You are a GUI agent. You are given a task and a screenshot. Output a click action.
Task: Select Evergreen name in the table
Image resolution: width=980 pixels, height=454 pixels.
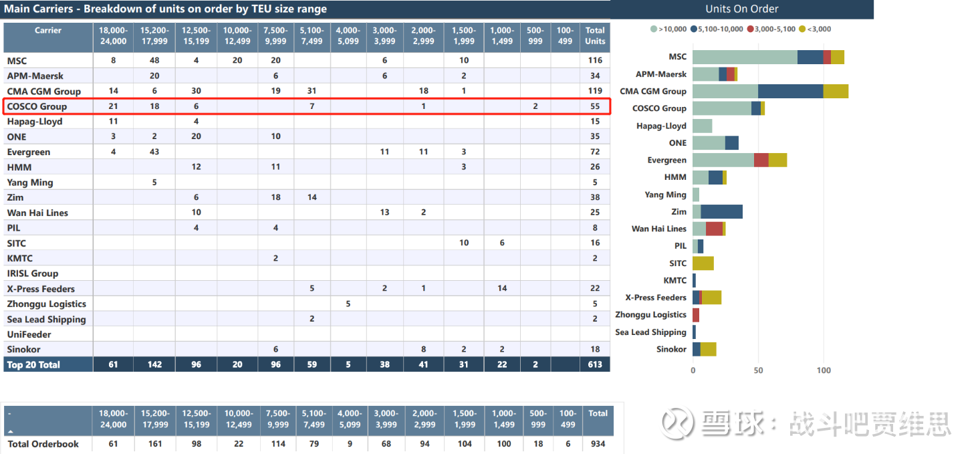click(x=29, y=152)
